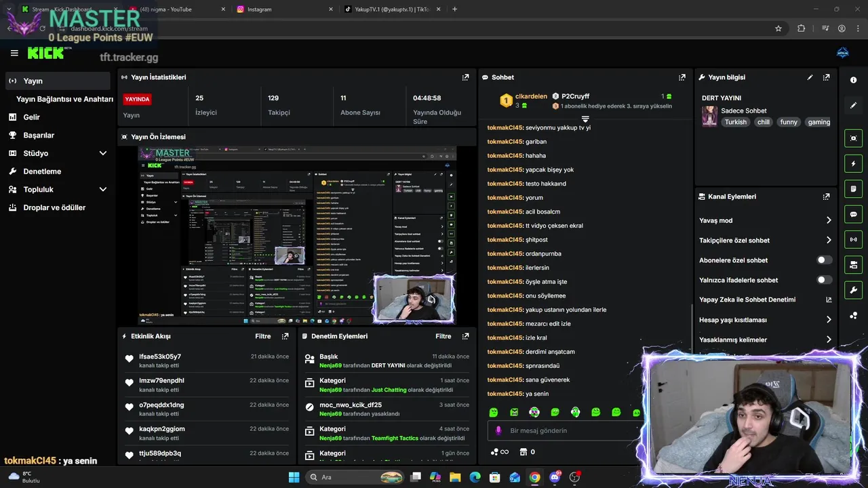
Task: Pop out the Sohbet chat panel
Action: 682,77
